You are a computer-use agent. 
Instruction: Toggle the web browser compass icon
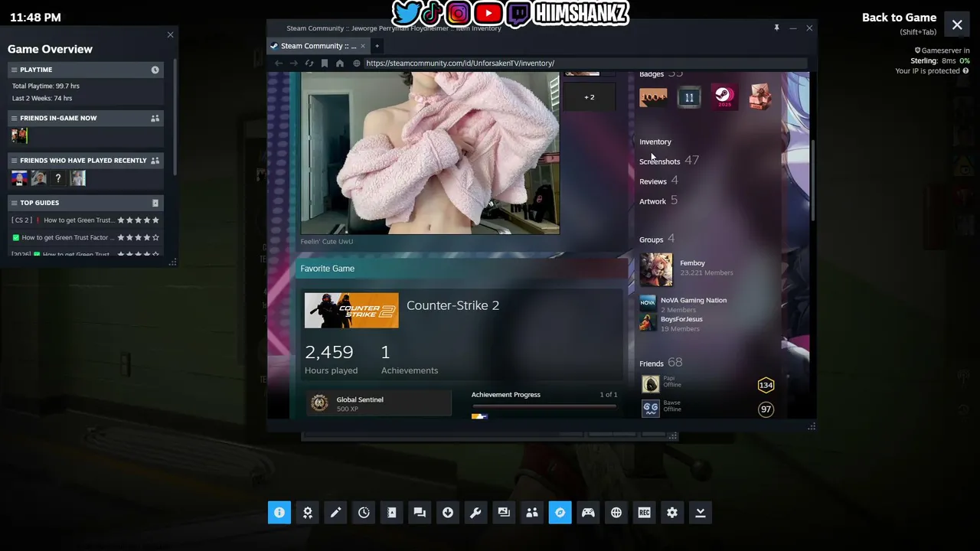click(x=560, y=513)
